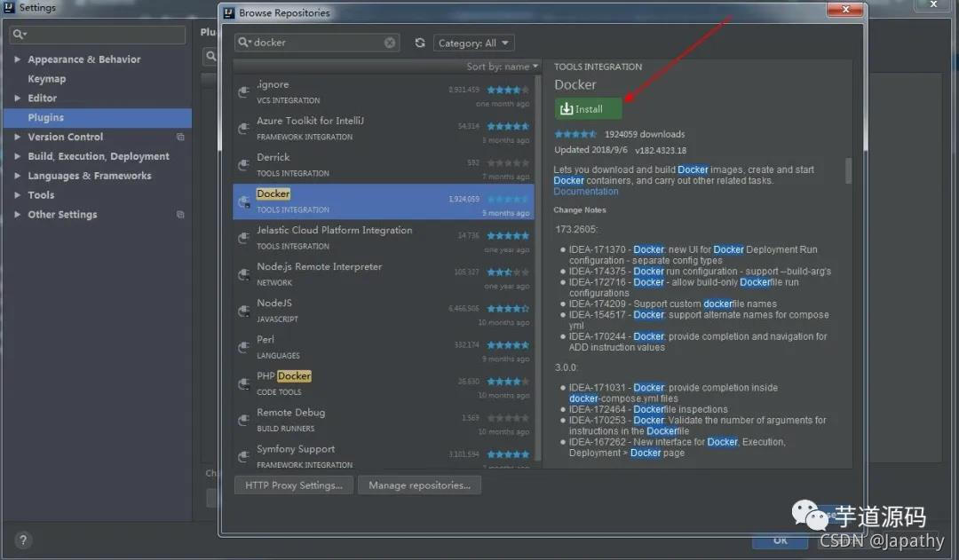Select the PHP Docker plugin row
The image size is (959, 560).
[384, 384]
